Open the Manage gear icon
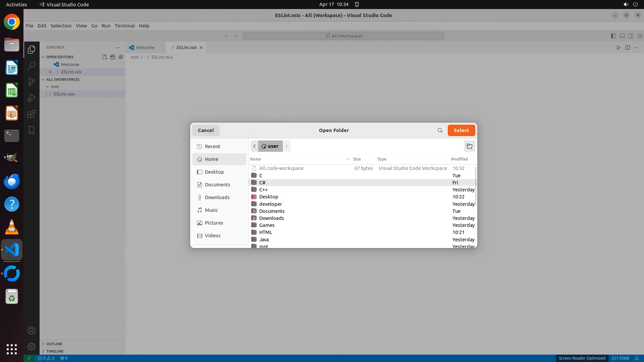Screen dimensions: 644x362 [x=31, y=347]
